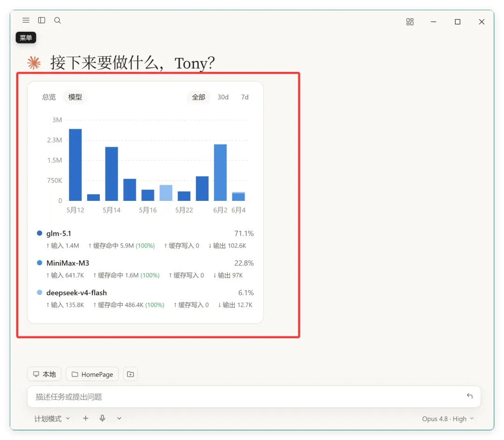Screen dimensions: 504x440
Task: Click 缓存命中 5.9M (100%) text
Action: [x=121, y=246]
